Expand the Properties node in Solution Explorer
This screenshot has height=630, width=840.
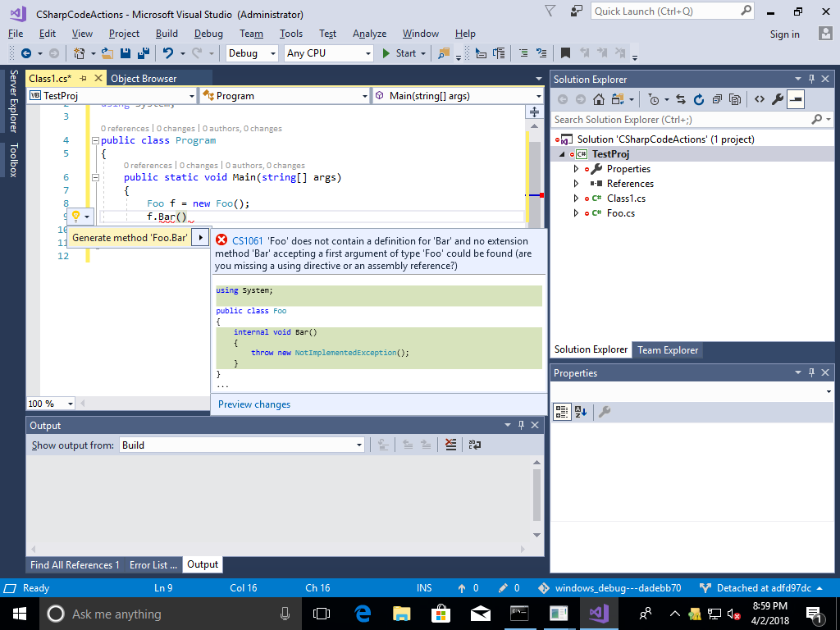[576, 169]
